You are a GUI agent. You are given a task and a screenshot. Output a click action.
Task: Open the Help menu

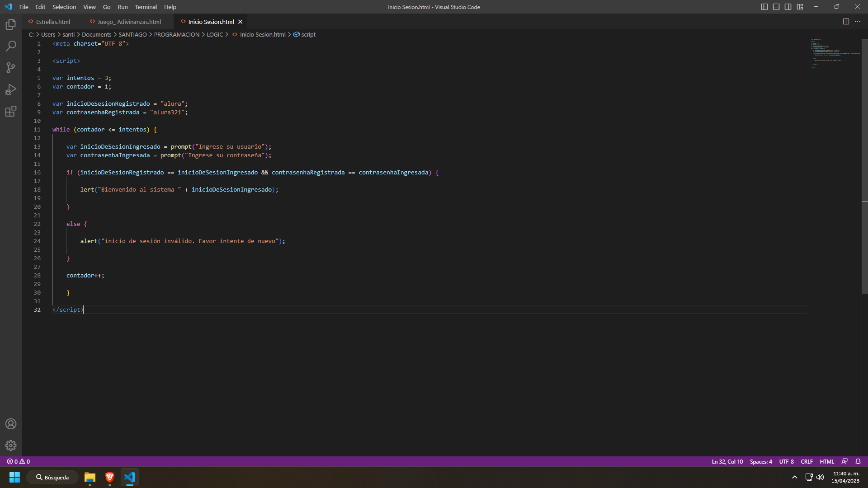(x=170, y=7)
